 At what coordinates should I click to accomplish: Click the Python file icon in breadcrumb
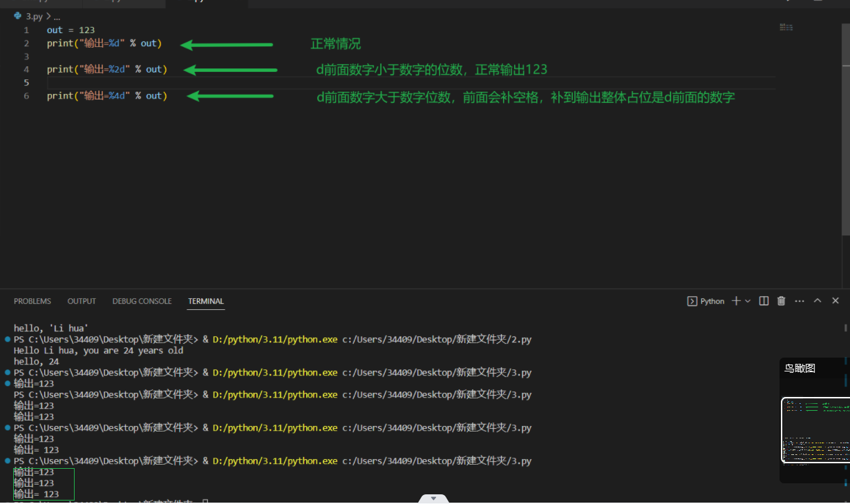[18, 16]
